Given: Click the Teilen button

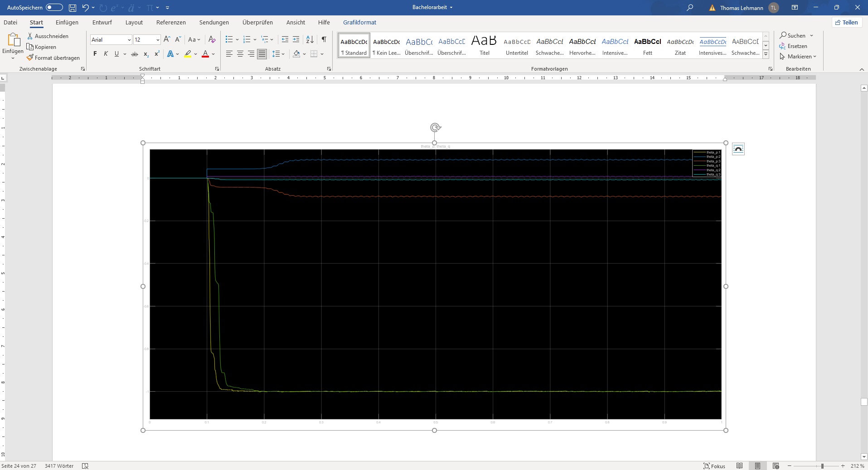Looking at the screenshot, I should click(x=846, y=22).
